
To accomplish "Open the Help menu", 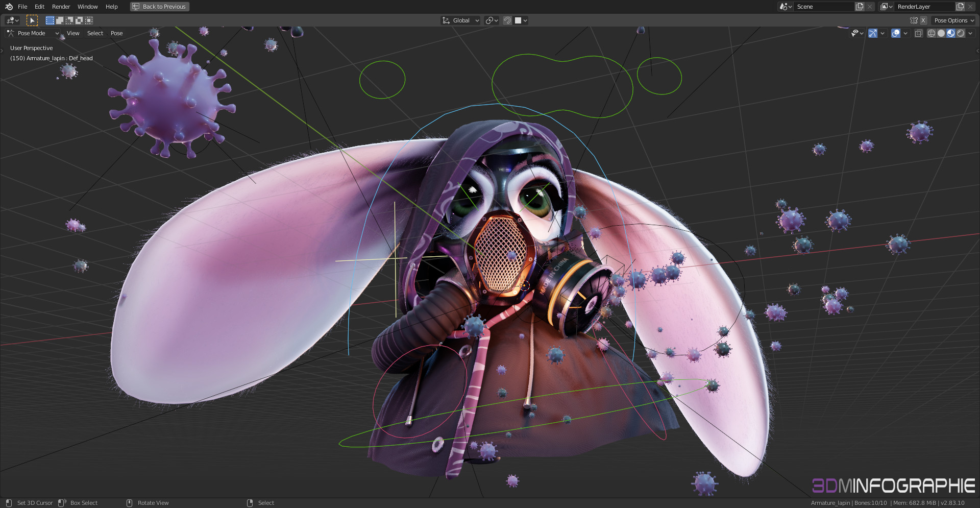I will tap(112, 7).
